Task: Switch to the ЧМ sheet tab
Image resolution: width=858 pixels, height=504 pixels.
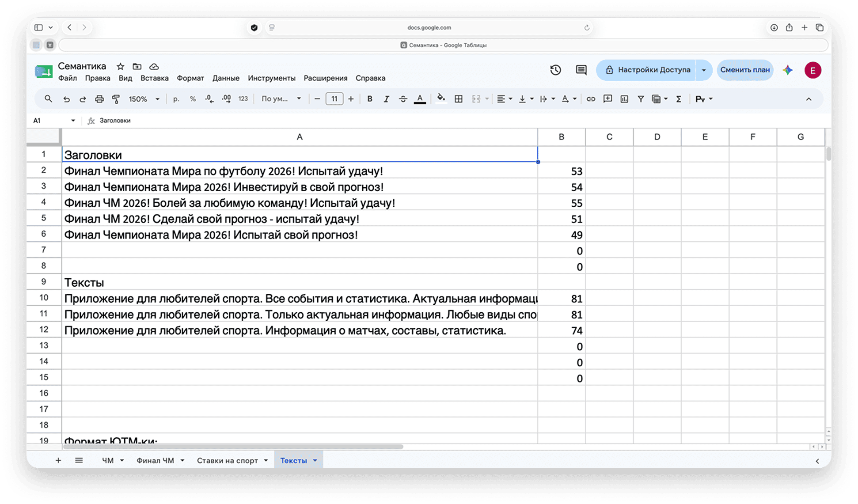Action: (108, 460)
